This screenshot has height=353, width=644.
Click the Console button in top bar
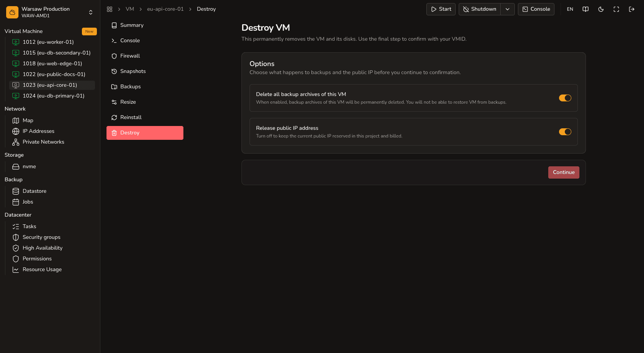[x=536, y=9]
